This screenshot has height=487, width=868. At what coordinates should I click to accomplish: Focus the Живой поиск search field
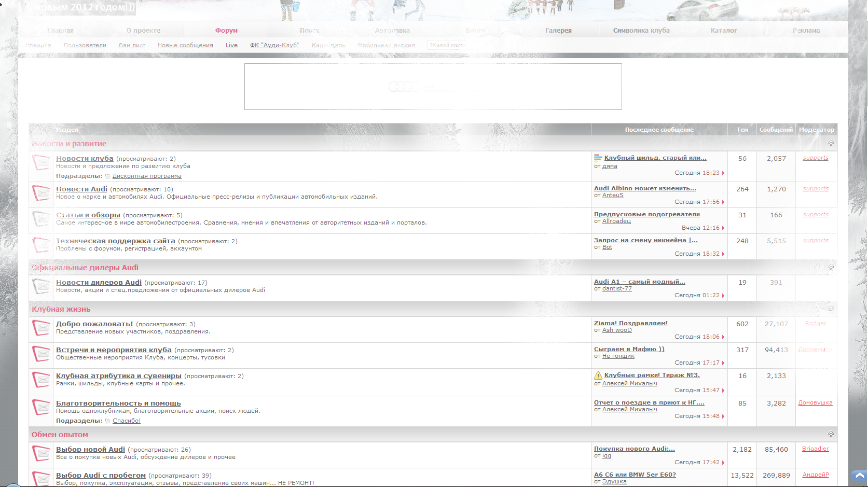point(447,45)
